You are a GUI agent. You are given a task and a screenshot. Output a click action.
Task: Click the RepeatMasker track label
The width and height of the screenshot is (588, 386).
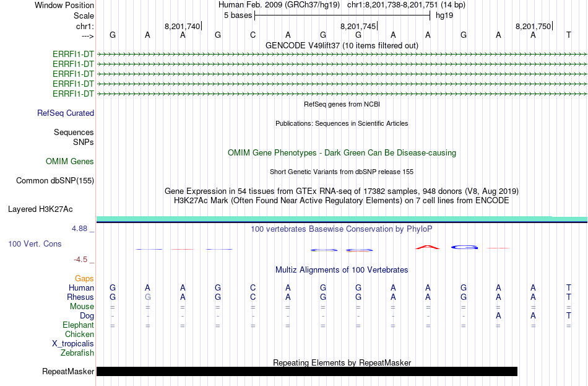pyautogui.click(x=68, y=371)
